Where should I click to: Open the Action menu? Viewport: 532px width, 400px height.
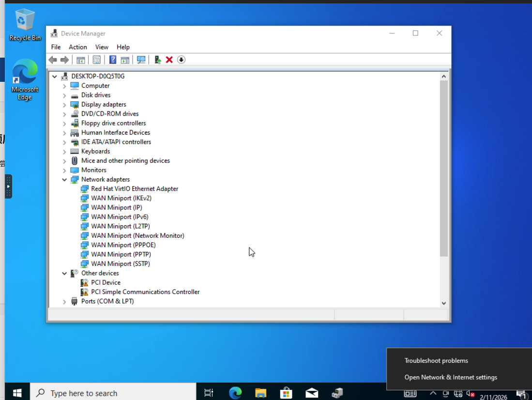tap(78, 47)
